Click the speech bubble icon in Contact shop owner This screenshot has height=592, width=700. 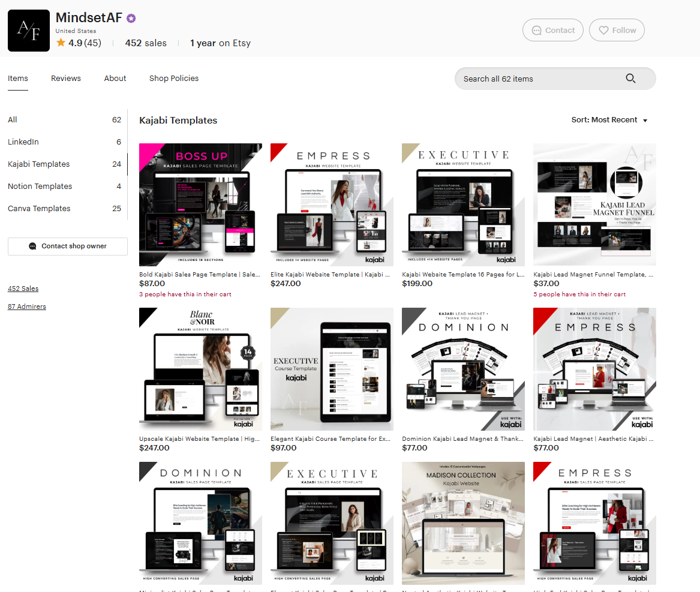pyautogui.click(x=32, y=246)
